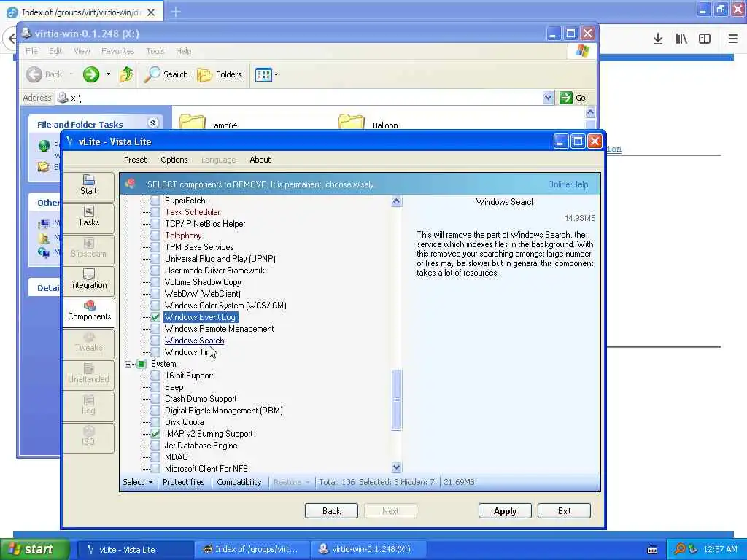747x560 pixels.
Task: Click the Firefox downloads arrow icon
Action: click(x=658, y=39)
